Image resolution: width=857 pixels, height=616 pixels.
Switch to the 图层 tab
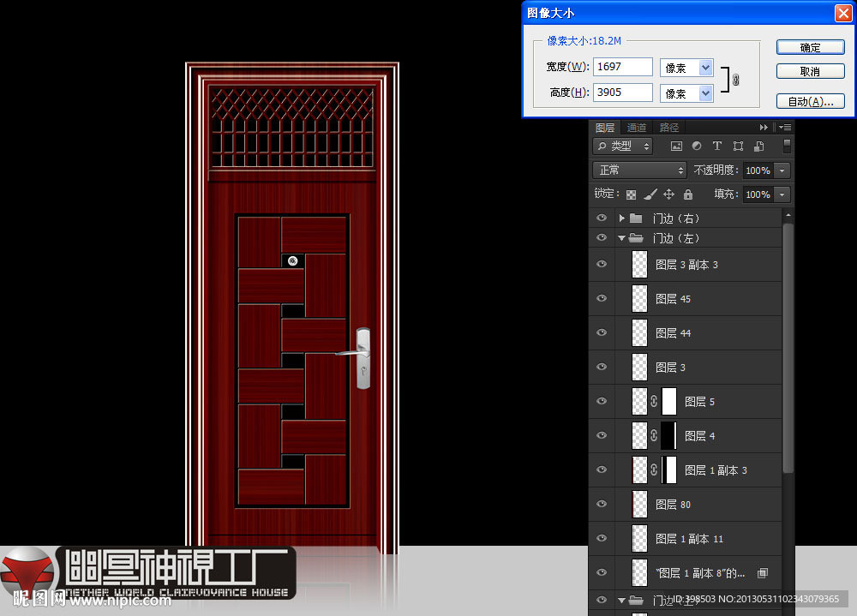coord(605,128)
